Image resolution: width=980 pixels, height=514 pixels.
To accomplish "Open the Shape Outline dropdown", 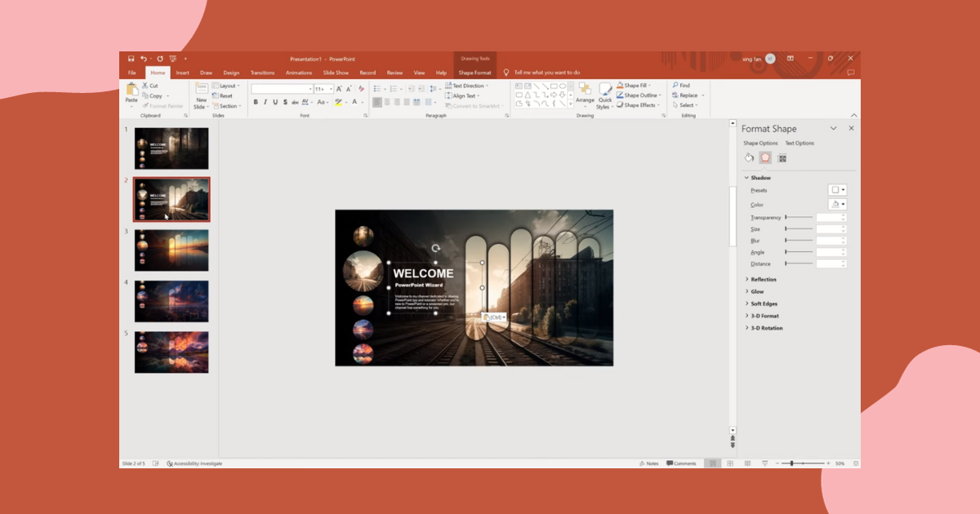I will (x=639, y=95).
